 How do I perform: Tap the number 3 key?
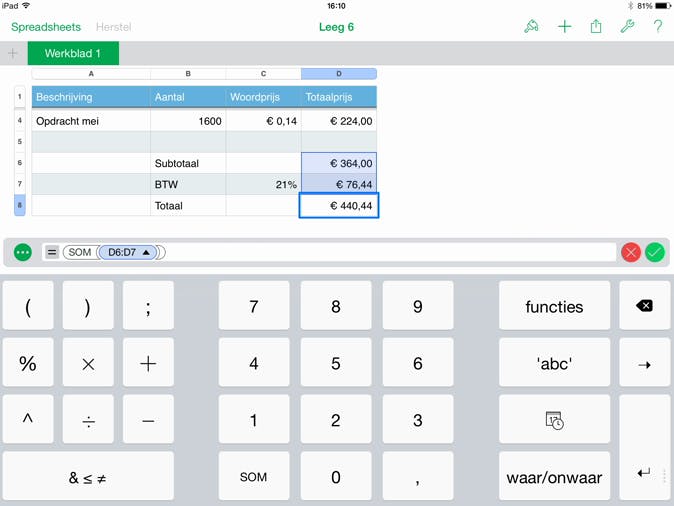(417, 420)
